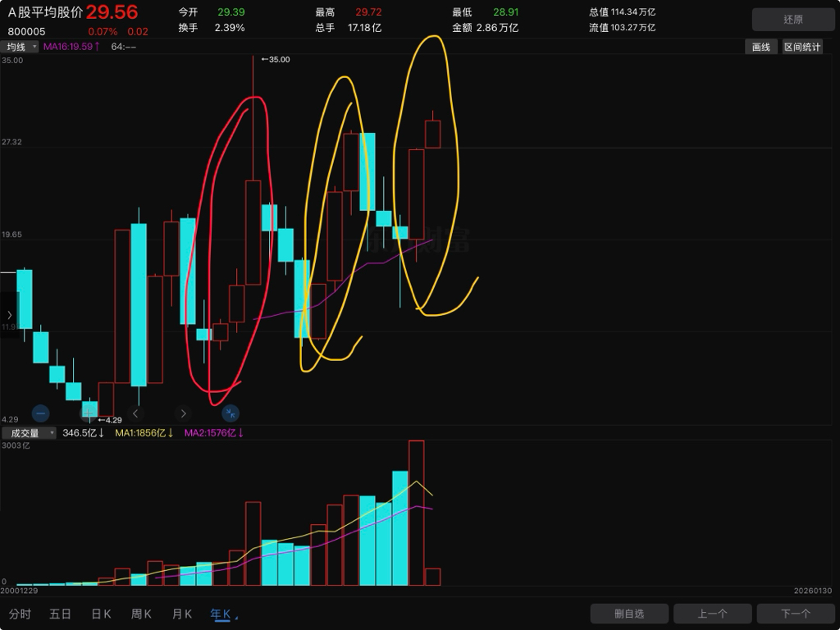
Task: Click the tallest red volume bar
Action: [x=416, y=513]
